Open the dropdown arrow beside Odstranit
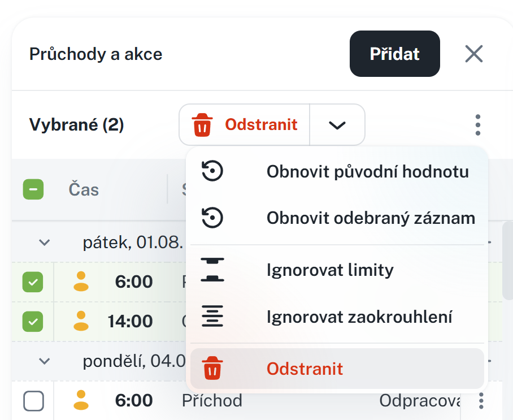513x420 pixels. pos(337,125)
